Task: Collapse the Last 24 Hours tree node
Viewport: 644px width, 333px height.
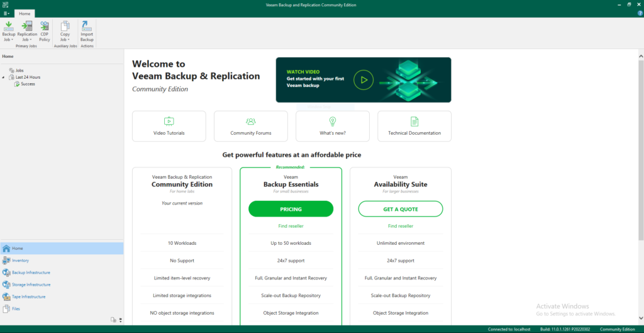Action: [4, 77]
